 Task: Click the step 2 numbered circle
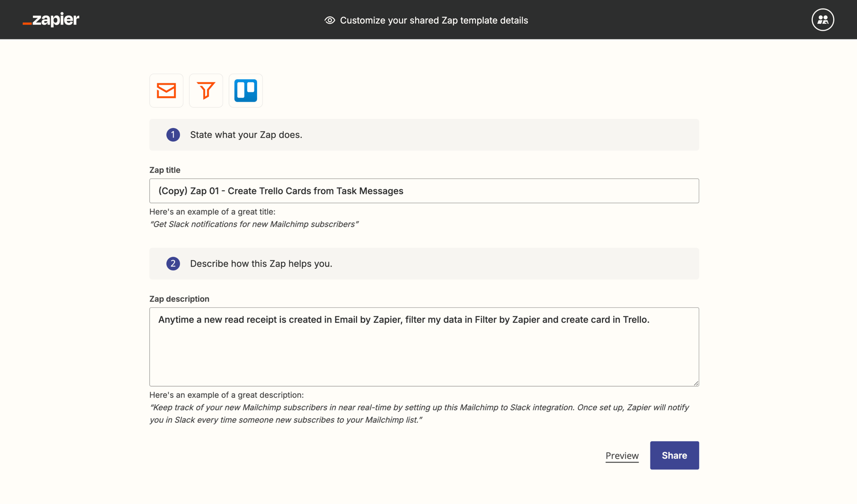click(x=173, y=264)
